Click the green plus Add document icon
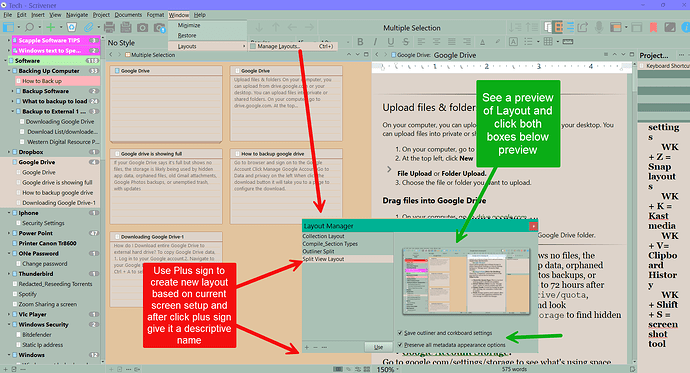Image resolution: width=690 pixels, height=373 pixels. pos(51,27)
